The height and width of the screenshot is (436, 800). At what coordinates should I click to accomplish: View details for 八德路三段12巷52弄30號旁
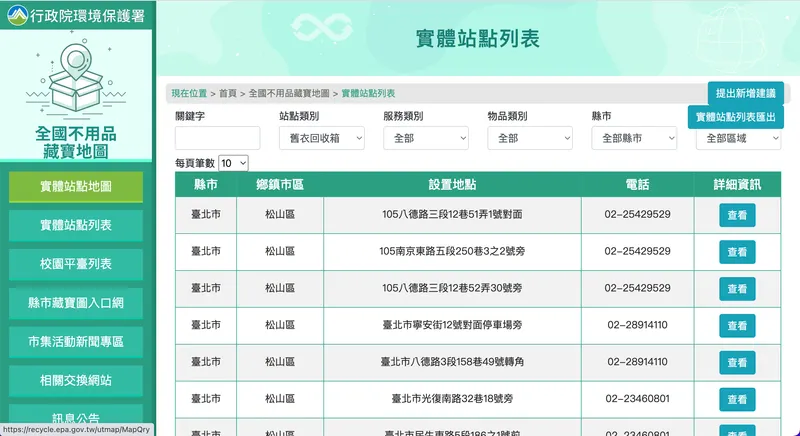[x=737, y=289]
